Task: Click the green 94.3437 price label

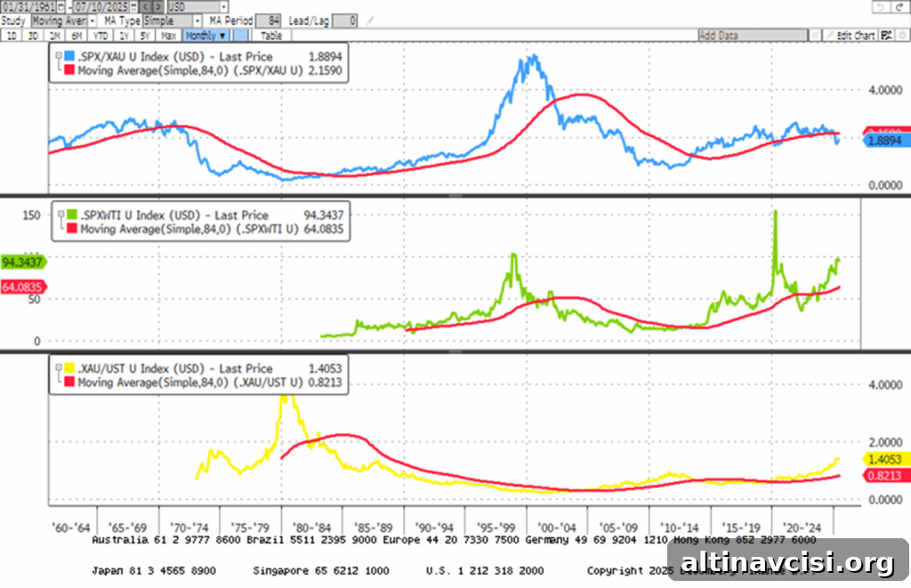Action: [22, 262]
